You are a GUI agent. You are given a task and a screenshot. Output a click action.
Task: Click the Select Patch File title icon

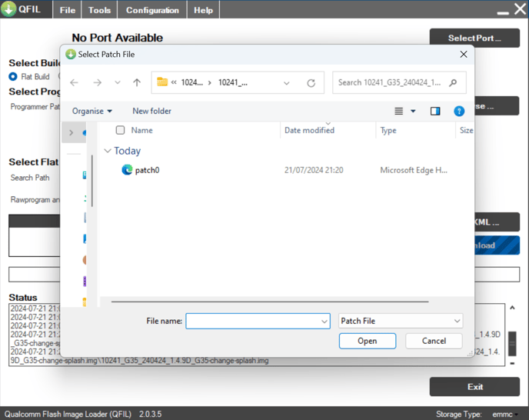71,55
